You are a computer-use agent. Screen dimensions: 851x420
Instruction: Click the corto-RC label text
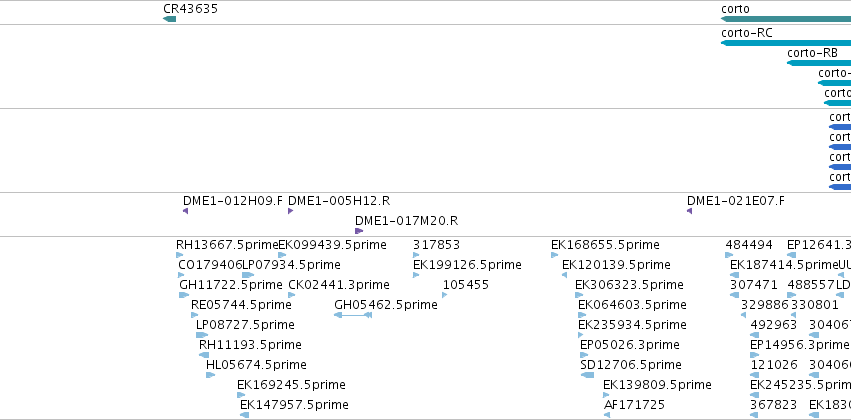(x=747, y=33)
